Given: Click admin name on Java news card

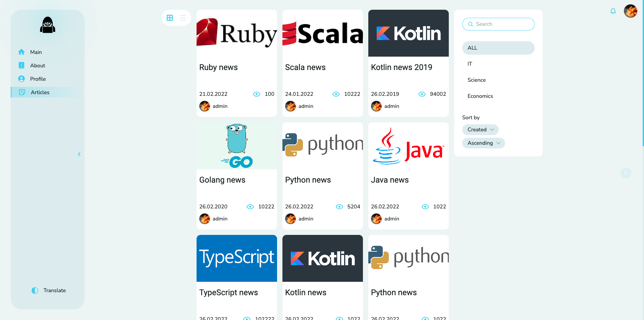Looking at the screenshot, I should tap(392, 219).
